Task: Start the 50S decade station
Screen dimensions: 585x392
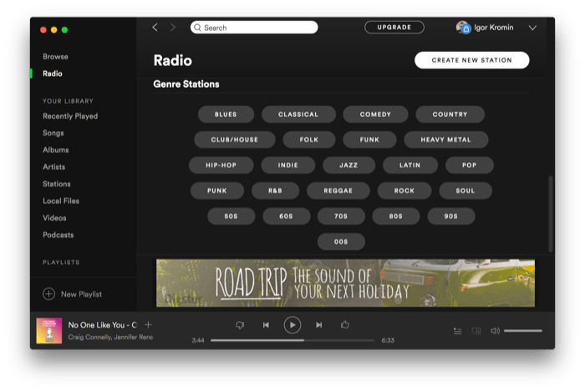Action: [231, 216]
